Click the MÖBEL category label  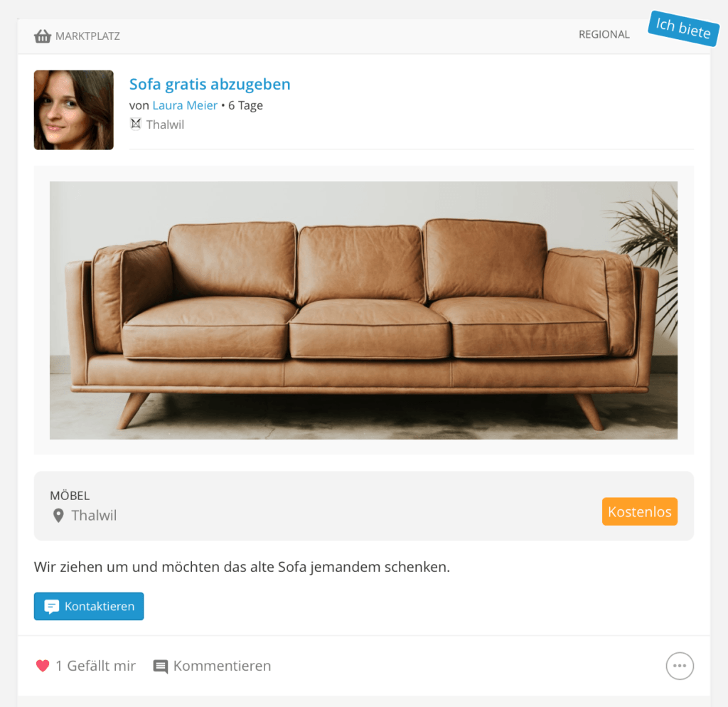coord(70,496)
